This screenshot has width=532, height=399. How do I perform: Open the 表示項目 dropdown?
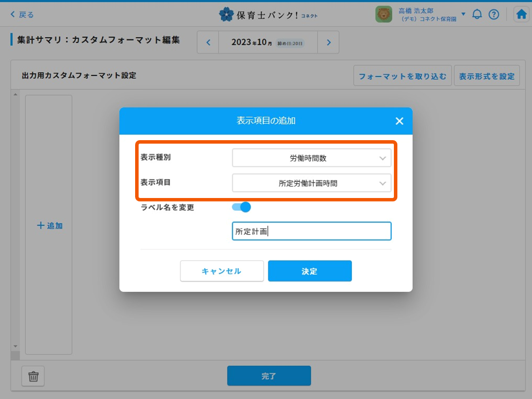pyautogui.click(x=312, y=183)
